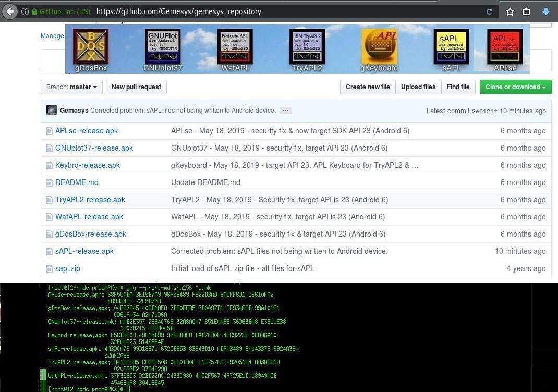This screenshot has width=558, height=392.
Task: Open commit message in sAPL-release.apk row
Action: pyautogui.click(x=280, y=251)
